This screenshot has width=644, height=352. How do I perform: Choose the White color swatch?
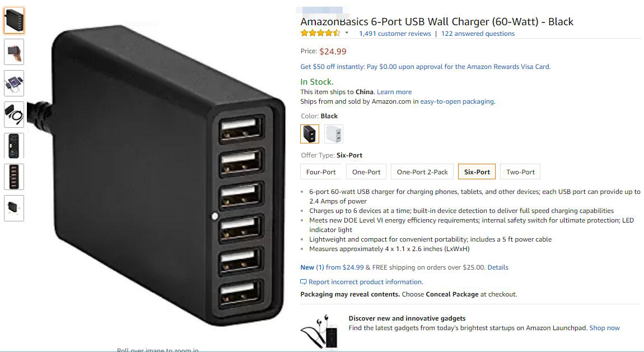pos(334,133)
